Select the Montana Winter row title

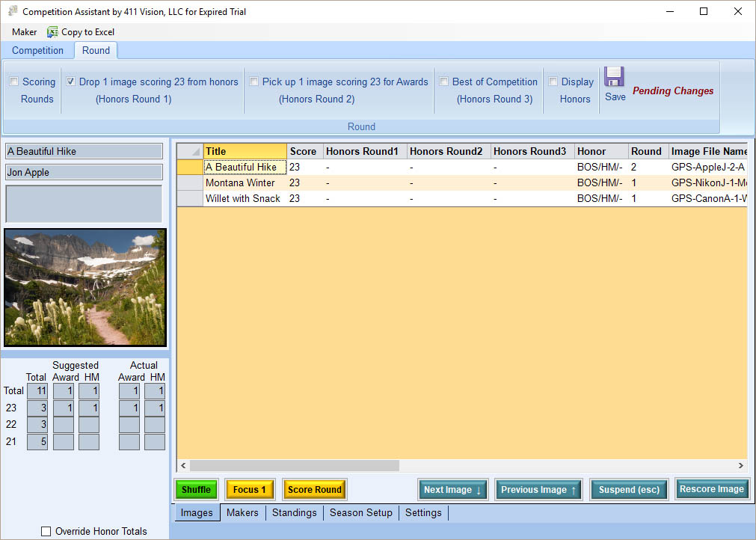pyautogui.click(x=245, y=182)
